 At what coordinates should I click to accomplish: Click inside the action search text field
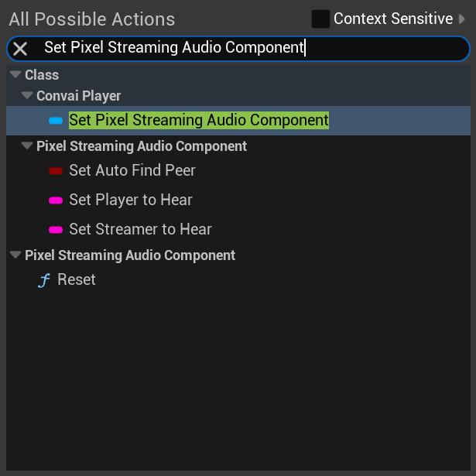(238, 49)
